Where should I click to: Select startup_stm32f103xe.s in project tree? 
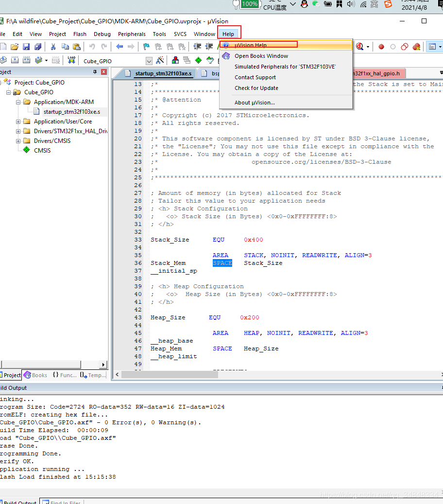point(71,112)
